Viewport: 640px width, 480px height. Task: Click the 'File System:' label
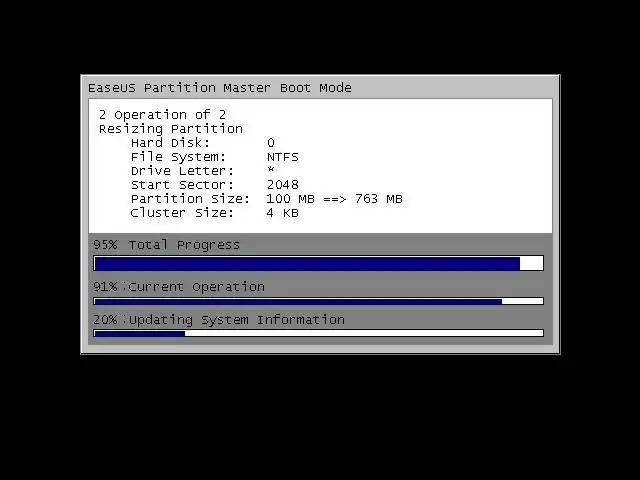[178, 157]
